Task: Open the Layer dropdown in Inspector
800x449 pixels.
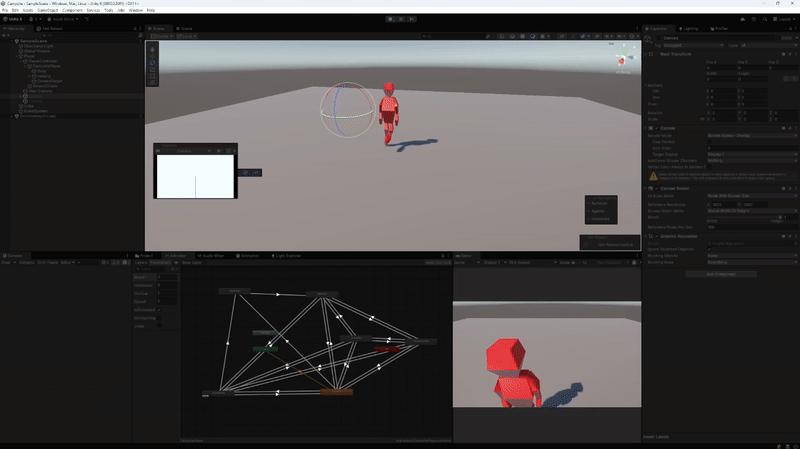Action: pos(768,45)
